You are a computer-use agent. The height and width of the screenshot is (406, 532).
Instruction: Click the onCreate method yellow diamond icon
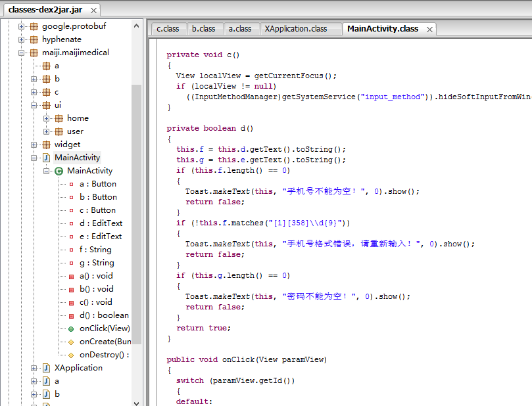click(x=71, y=342)
